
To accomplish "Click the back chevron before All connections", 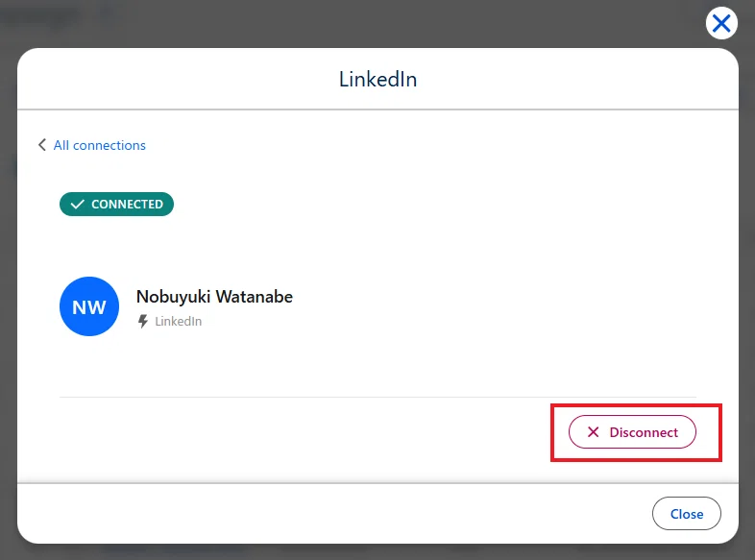I will [x=42, y=145].
